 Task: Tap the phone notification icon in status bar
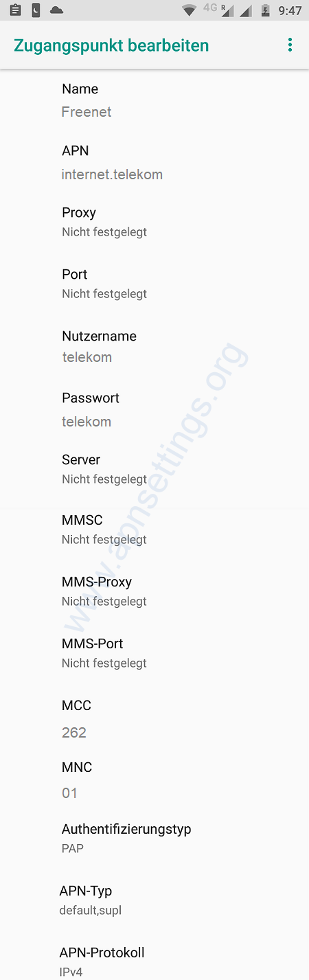[36, 10]
